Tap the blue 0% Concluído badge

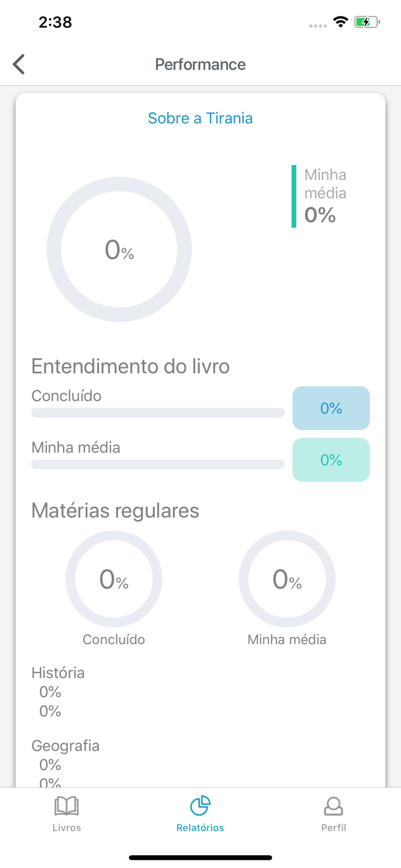(x=331, y=408)
